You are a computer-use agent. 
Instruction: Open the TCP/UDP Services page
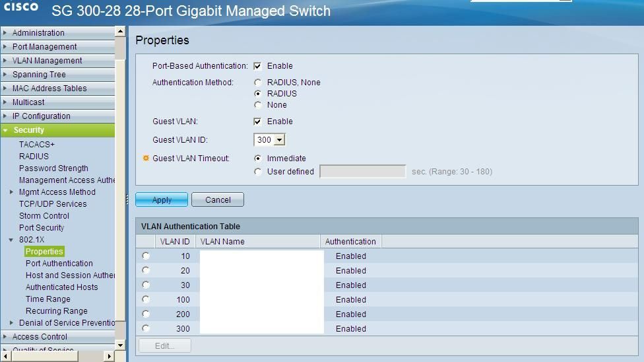pyautogui.click(x=53, y=204)
